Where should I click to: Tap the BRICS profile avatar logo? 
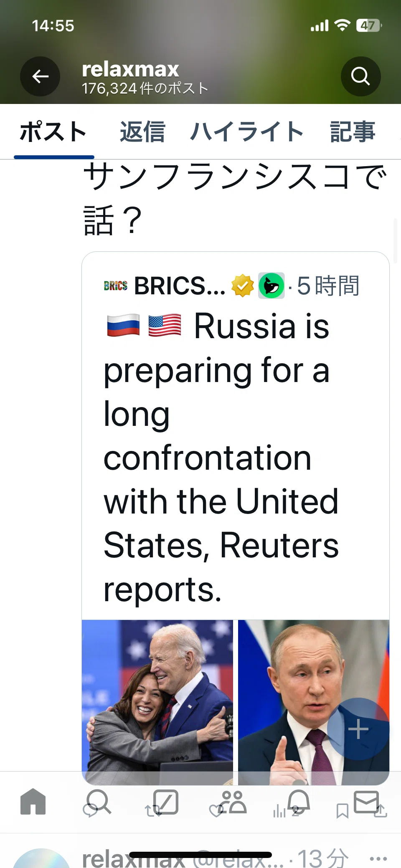pyautogui.click(x=116, y=286)
